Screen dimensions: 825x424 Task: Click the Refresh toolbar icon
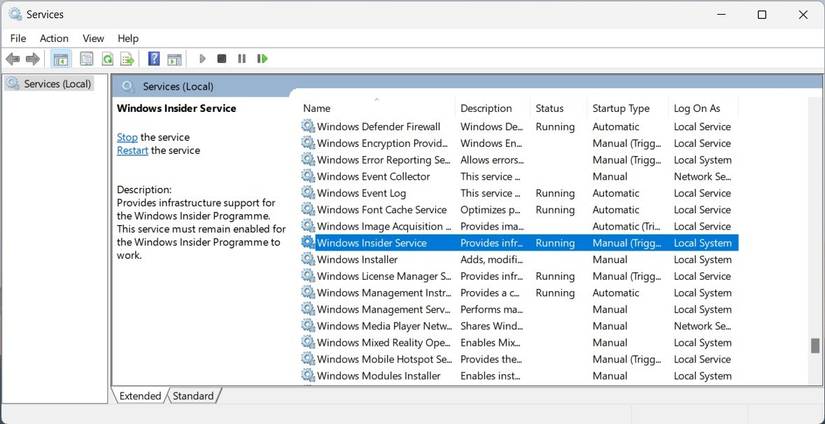coord(107,59)
